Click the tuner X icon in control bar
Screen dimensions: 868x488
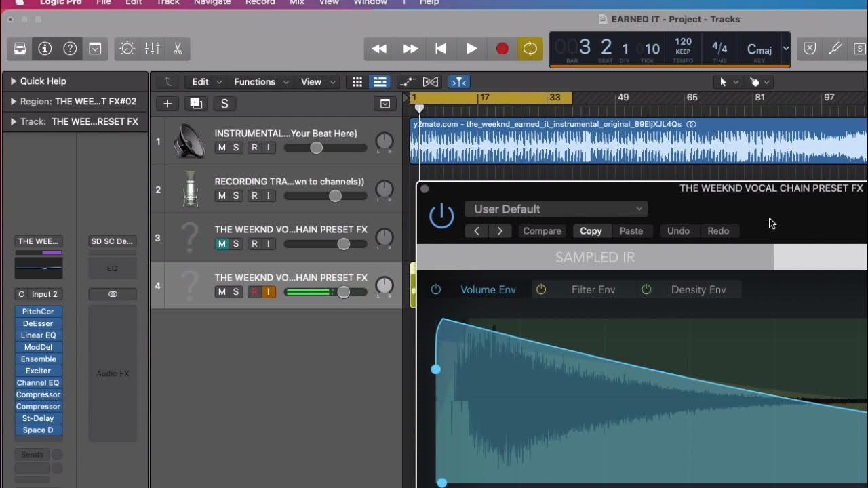pyautogui.click(x=810, y=49)
